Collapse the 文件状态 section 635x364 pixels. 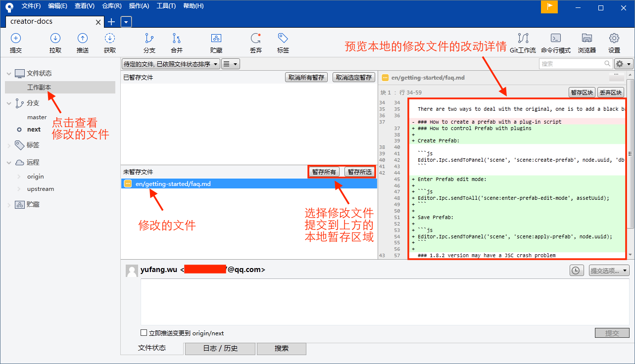point(8,74)
